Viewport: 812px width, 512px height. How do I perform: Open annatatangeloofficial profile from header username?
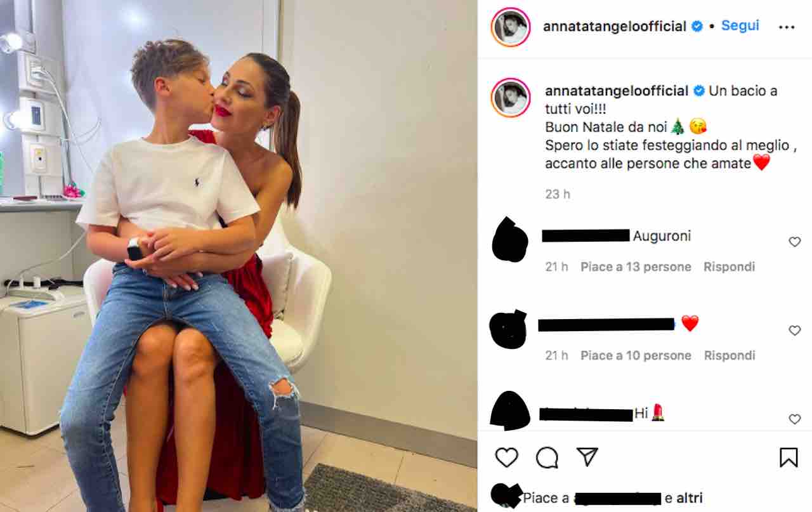[615, 27]
